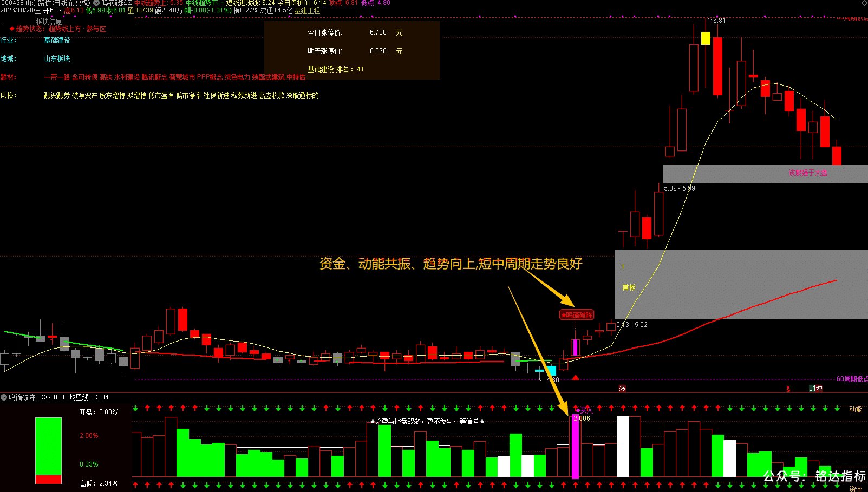The image size is (868, 492).
Task: Expand the 鸣镝破阵Z main indicator dropdown
Action: pos(96,3)
